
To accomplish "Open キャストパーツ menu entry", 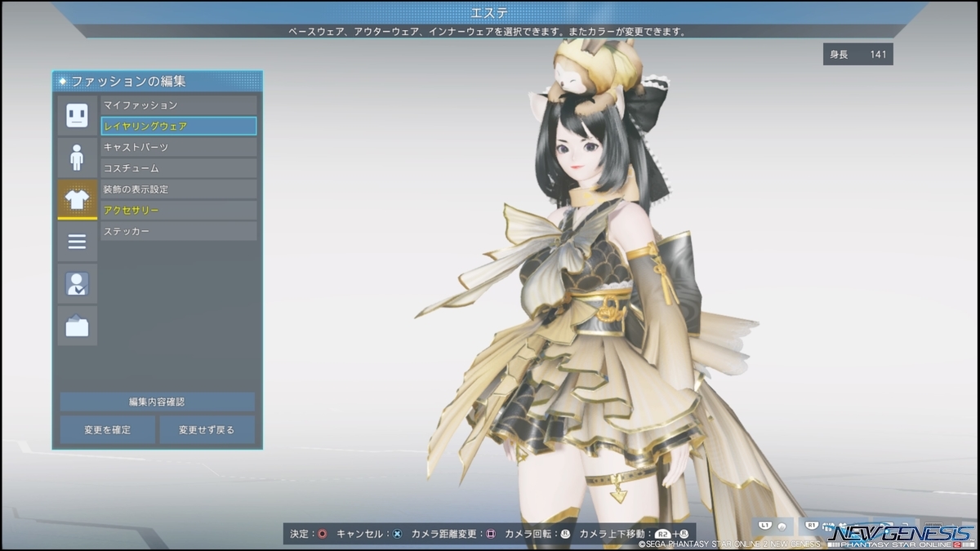I will [178, 147].
